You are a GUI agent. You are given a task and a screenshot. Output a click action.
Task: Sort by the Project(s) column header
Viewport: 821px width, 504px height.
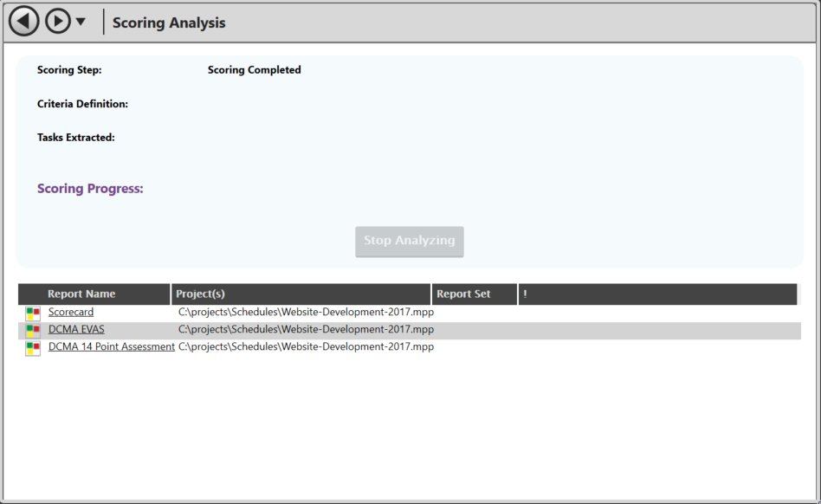click(x=200, y=294)
